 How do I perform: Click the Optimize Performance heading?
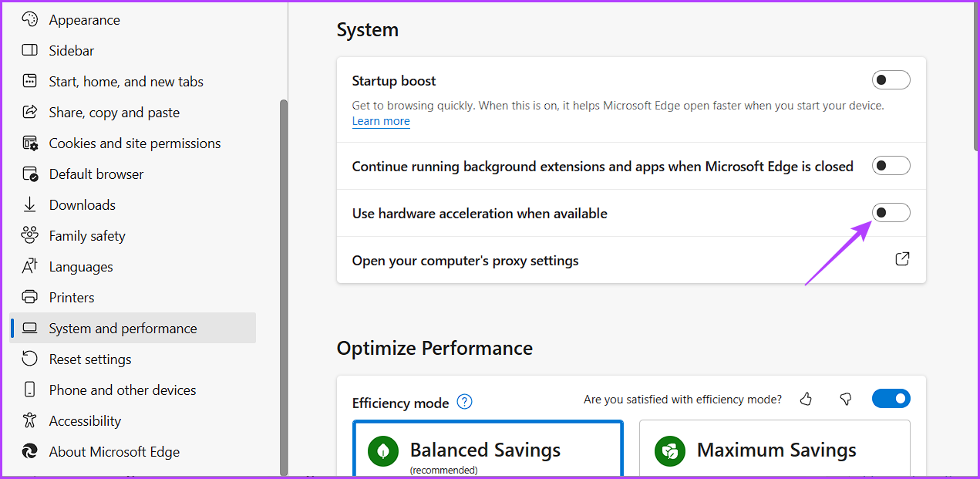[435, 349]
